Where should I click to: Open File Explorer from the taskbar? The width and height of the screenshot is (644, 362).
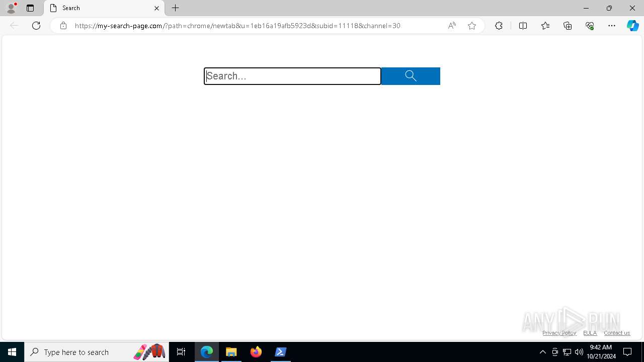point(231,352)
